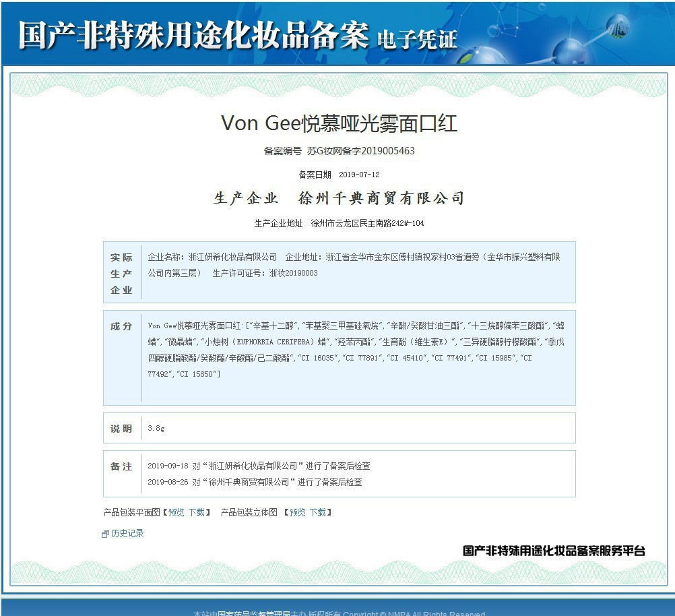Open the 历史记录 history icon
Image resolution: width=675 pixels, height=616 pixels.
tap(105, 534)
